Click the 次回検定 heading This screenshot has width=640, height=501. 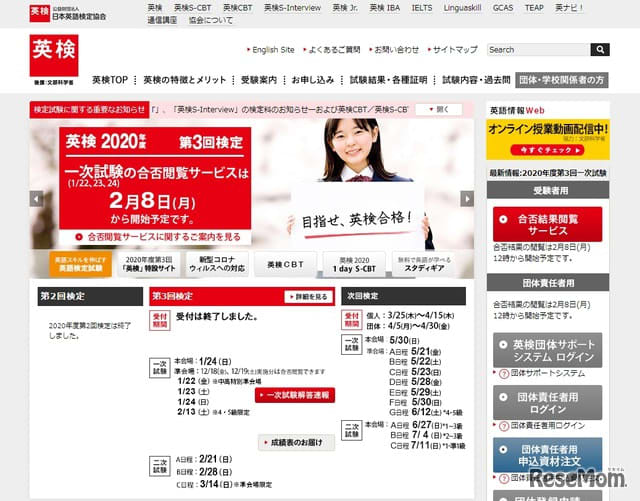point(403,296)
